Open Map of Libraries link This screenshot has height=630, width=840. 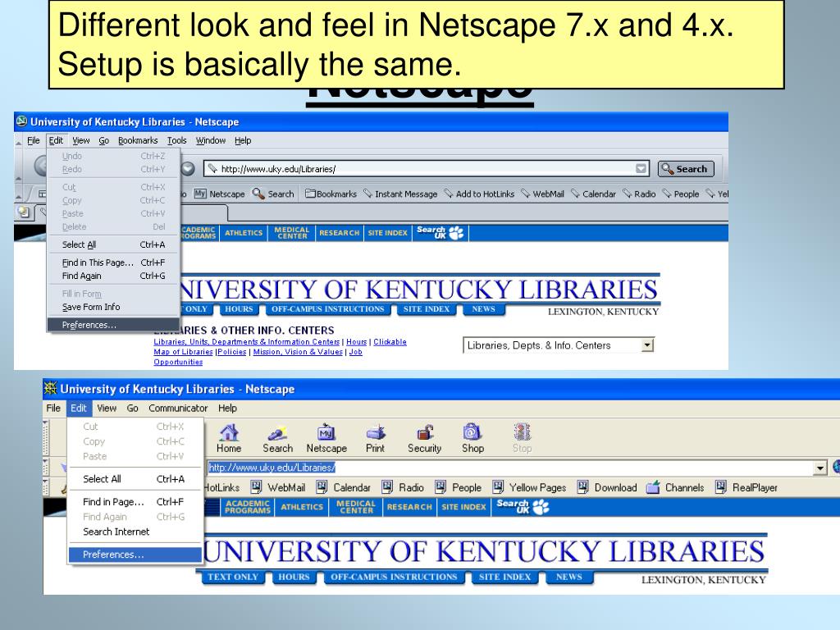[183, 352]
